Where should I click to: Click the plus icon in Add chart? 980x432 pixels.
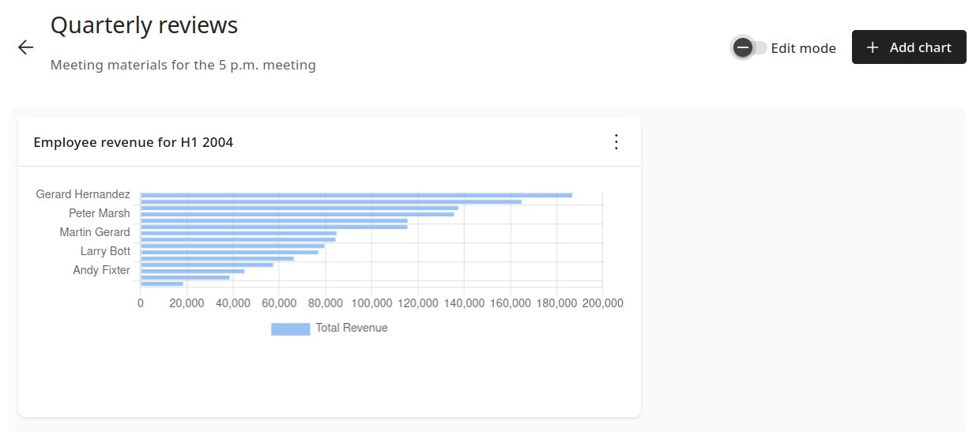coord(873,47)
